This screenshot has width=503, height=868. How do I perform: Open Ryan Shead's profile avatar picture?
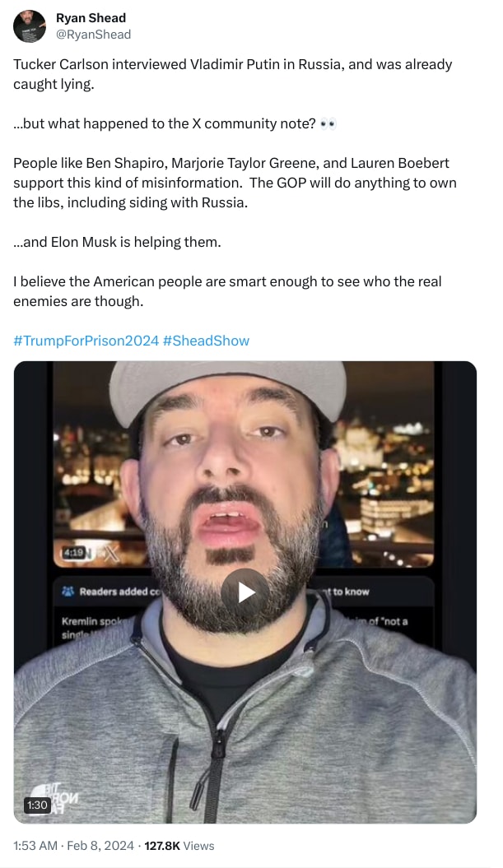coord(30,26)
